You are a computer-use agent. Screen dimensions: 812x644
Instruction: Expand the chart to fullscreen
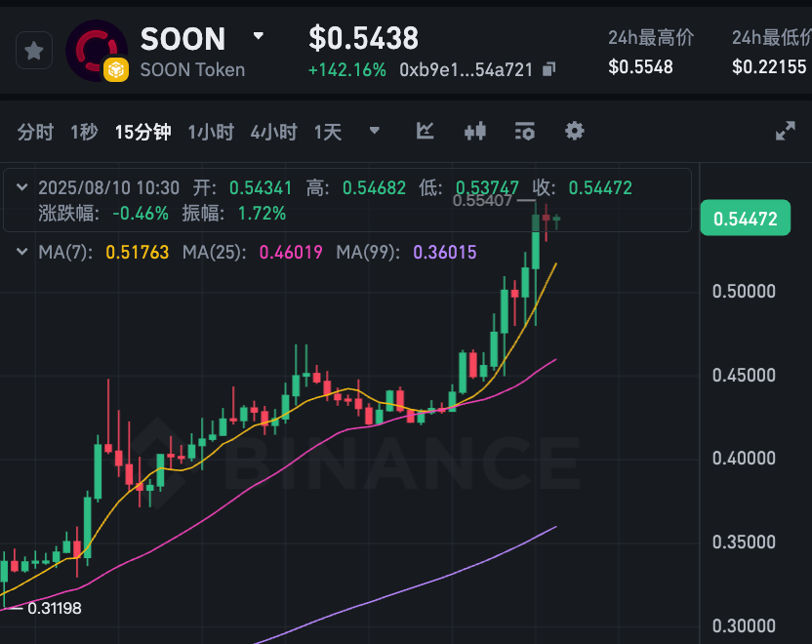(x=785, y=131)
